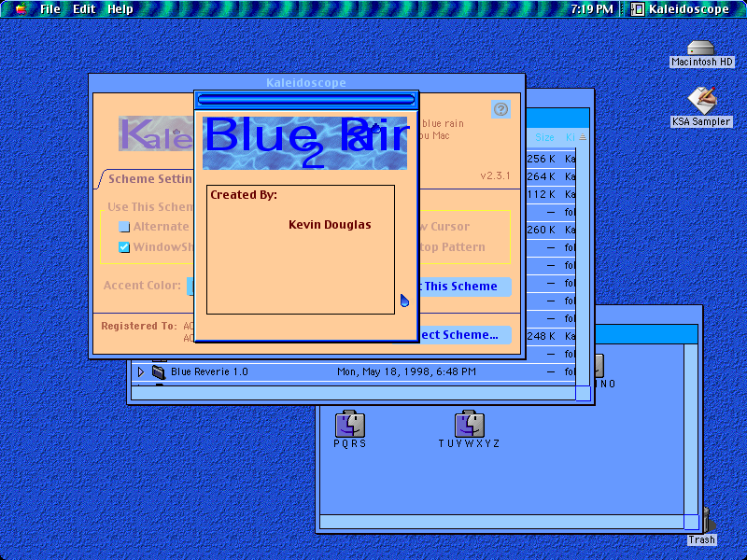Select the partially hidden N O folder icon
Image resolution: width=747 pixels, height=560 pixels.
(599, 366)
